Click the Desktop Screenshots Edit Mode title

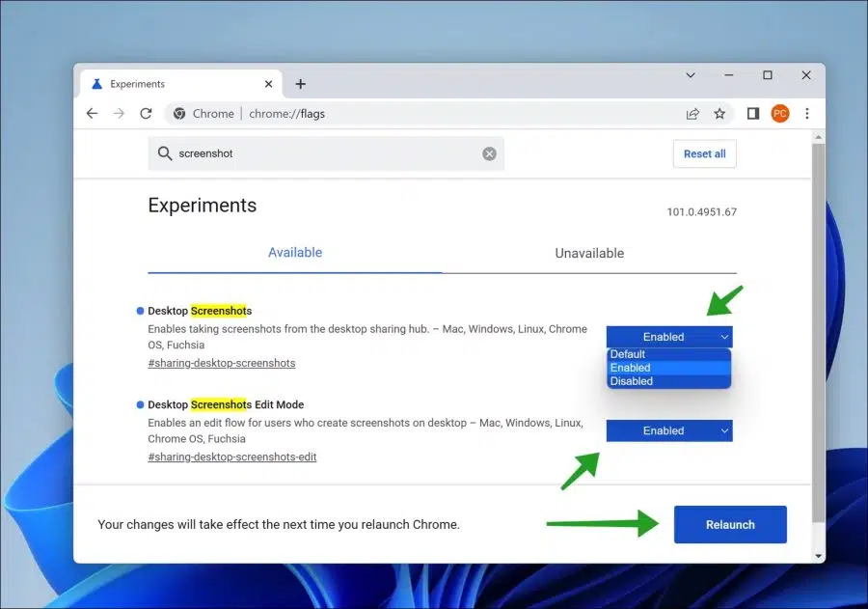(226, 404)
